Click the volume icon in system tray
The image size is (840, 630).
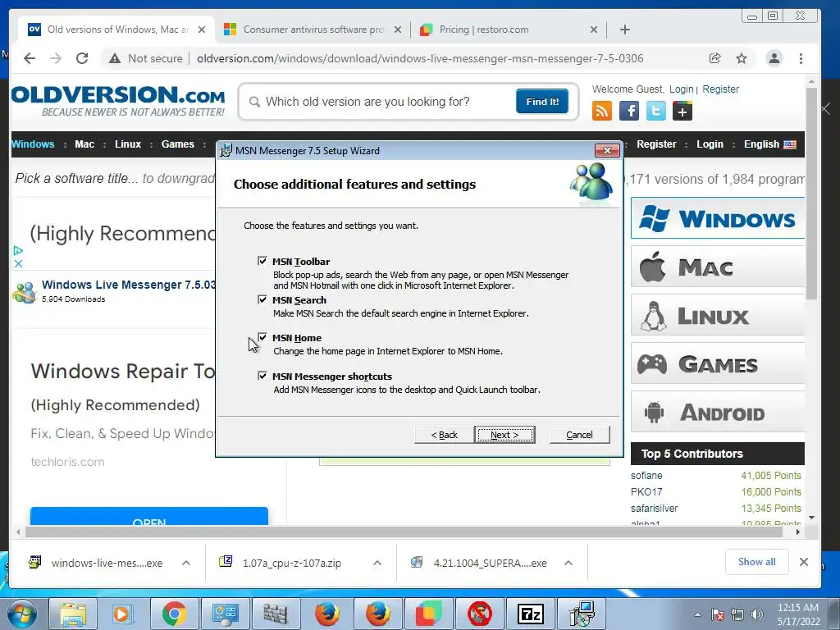756,614
